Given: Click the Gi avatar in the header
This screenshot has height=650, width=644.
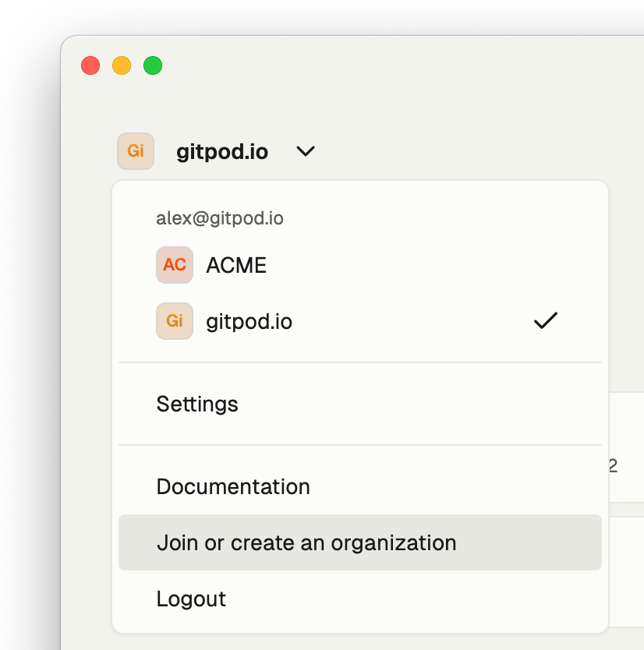Looking at the screenshot, I should coord(136,151).
